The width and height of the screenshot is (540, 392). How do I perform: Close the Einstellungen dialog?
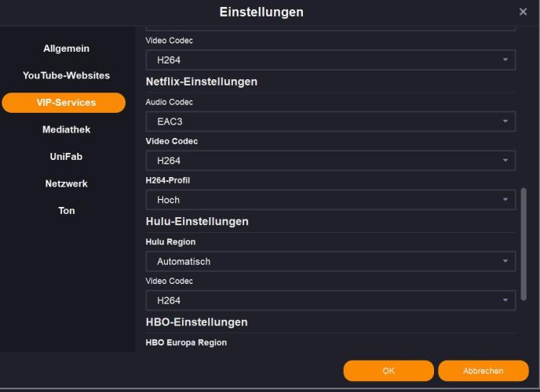click(524, 12)
